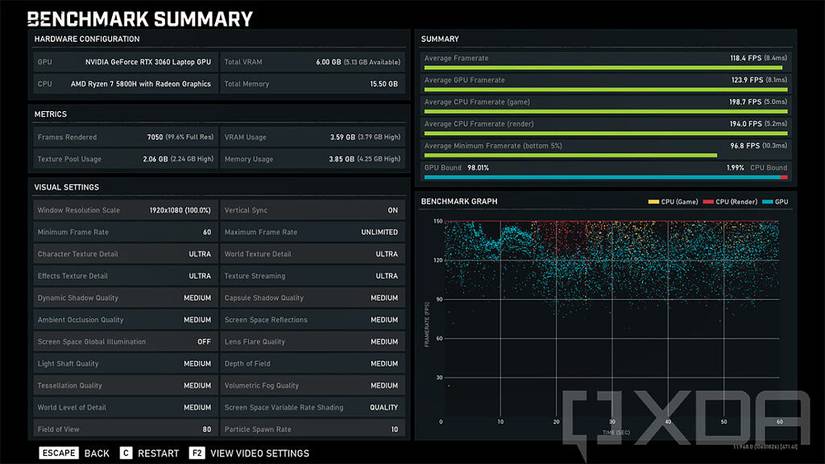Select the Average GPU Framerate bar
The image size is (825, 464).
(x=606, y=90)
